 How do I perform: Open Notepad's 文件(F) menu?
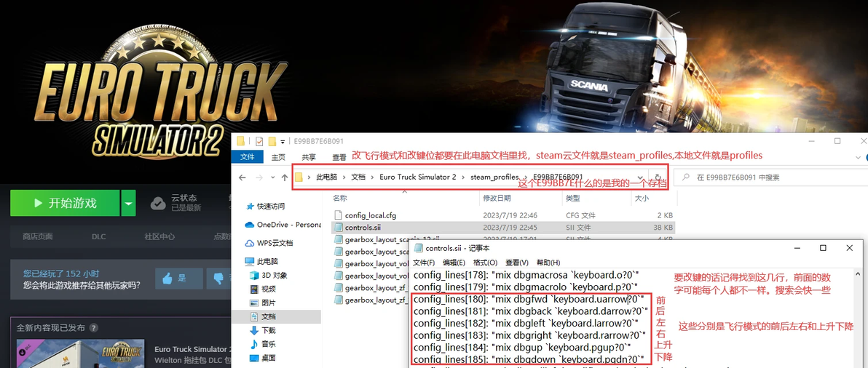tap(424, 263)
